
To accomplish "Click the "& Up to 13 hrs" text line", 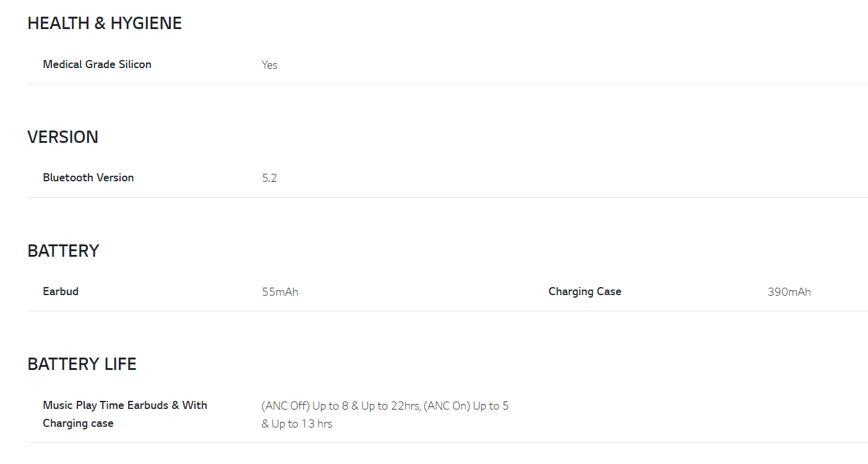I will (297, 424).
